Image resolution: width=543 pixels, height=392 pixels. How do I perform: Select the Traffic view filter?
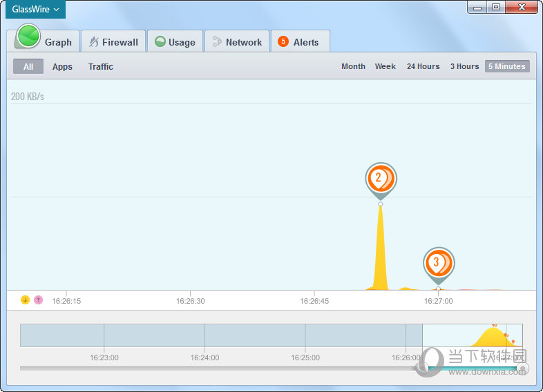(x=101, y=66)
